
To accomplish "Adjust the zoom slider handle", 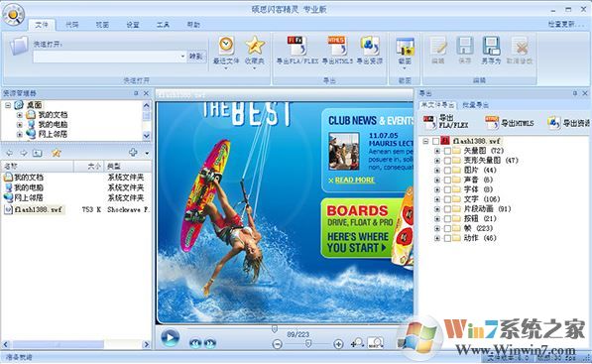I will tap(308, 343).
